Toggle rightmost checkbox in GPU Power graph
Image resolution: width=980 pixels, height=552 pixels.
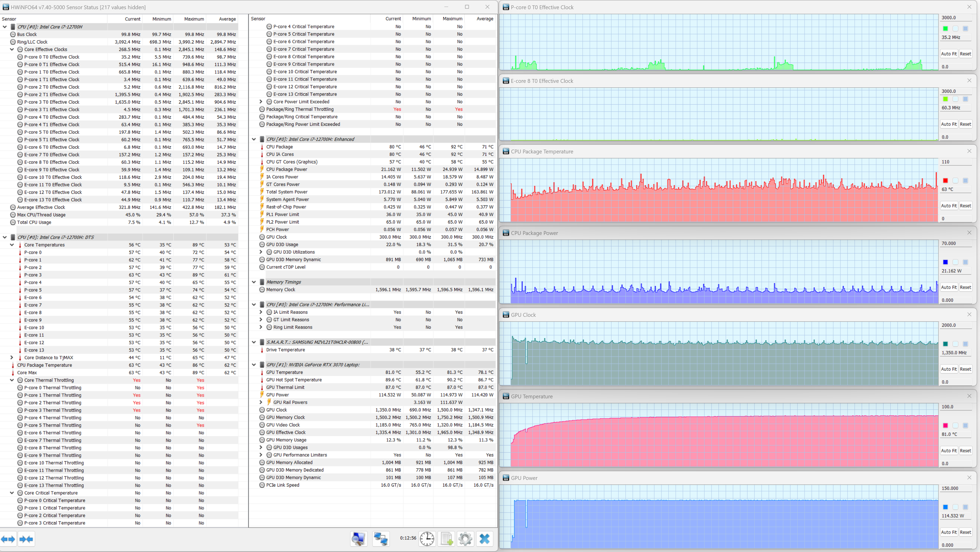(x=965, y=507)
